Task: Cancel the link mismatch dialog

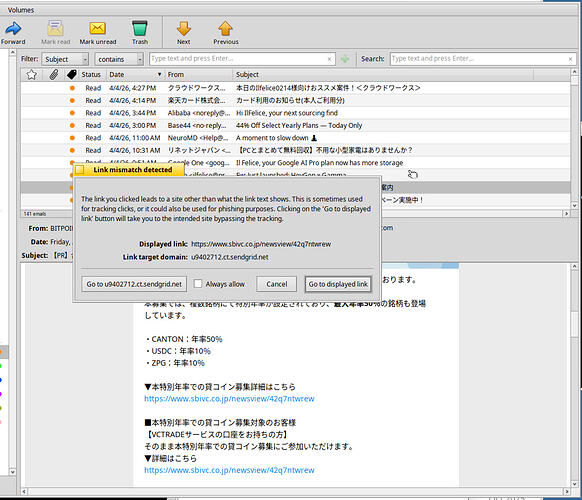Action: point(277,284)
